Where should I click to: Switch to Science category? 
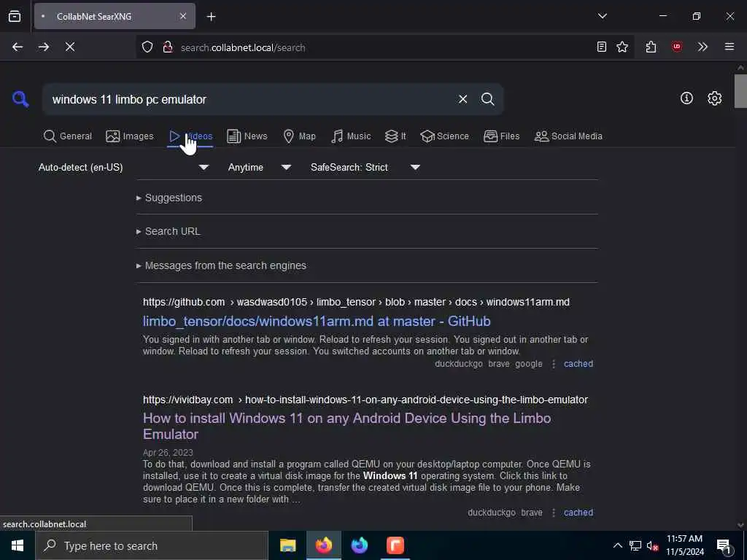tap(444, 136)
